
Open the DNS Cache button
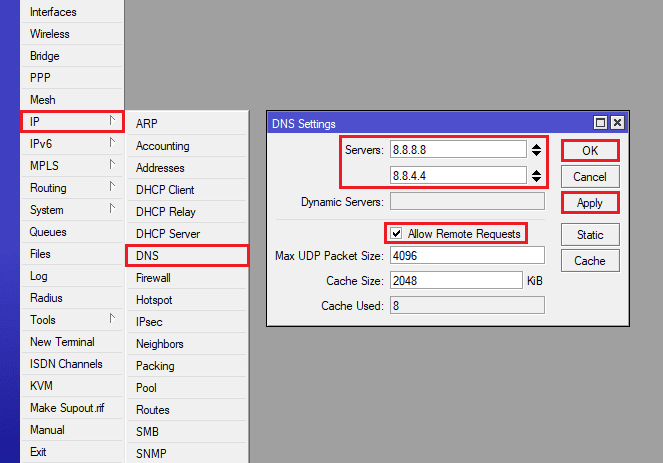click(x=590, y=260)
